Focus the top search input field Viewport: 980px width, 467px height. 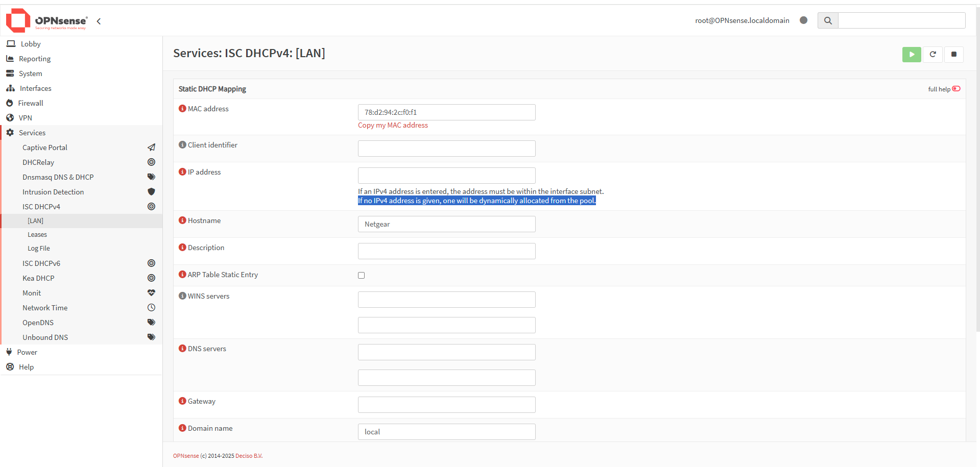tap(901, 20)
